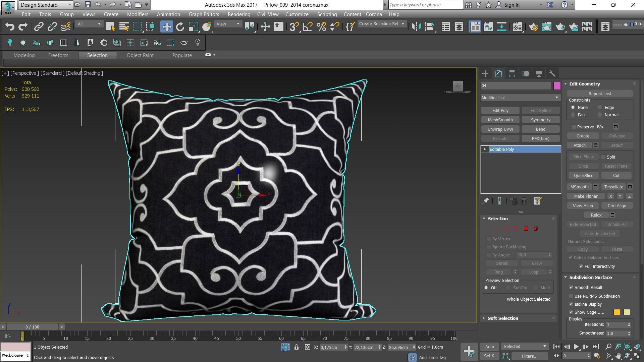Click the magenta object color swatch
644x362 pixels.
[x=557, y=86]
